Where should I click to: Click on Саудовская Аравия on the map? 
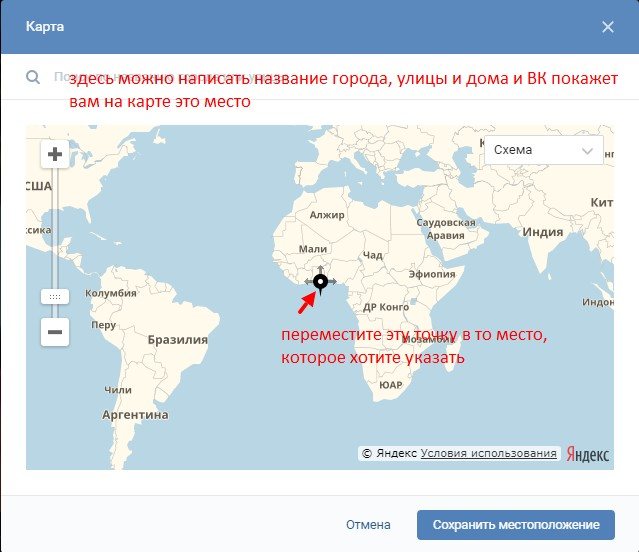click(x=445, y=228)
